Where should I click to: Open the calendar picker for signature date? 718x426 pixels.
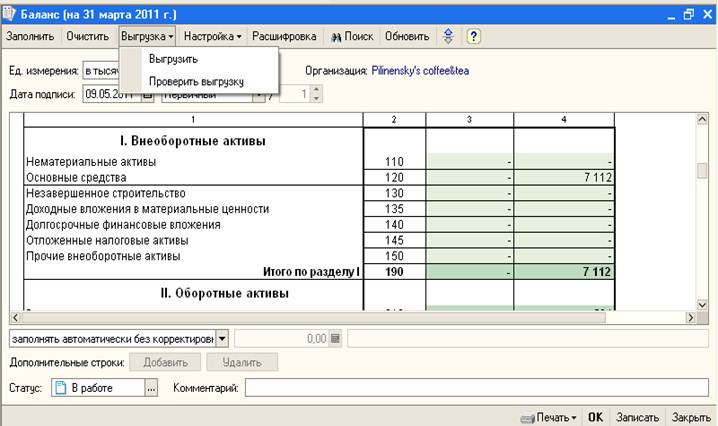pos(147,94)
